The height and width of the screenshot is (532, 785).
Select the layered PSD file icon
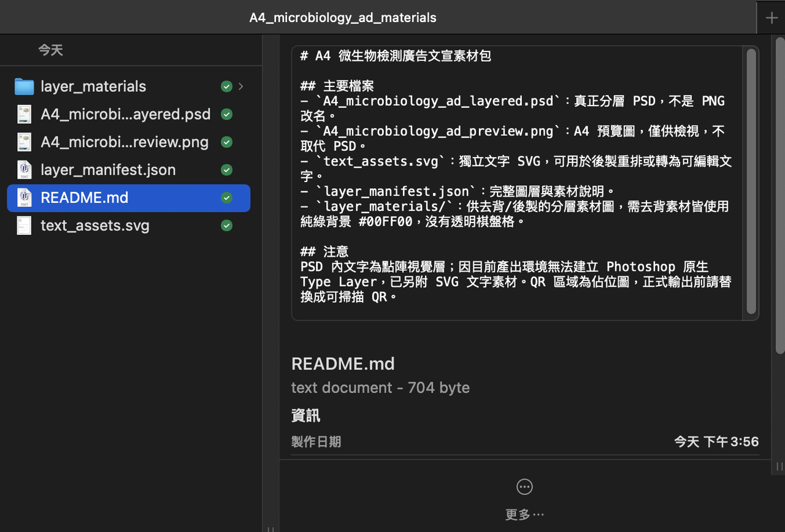pyautogui.click(x=25, y=115)
